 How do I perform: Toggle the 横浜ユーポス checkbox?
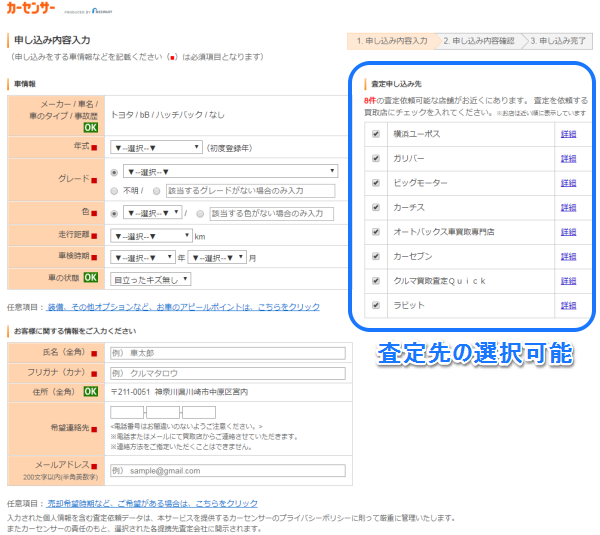pyautogui.click(x=376, y=134)
